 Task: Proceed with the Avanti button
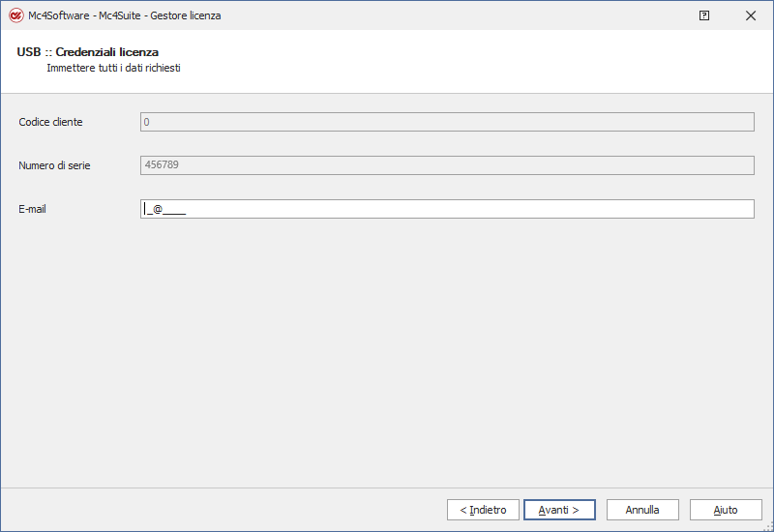(x=559, y=510)
